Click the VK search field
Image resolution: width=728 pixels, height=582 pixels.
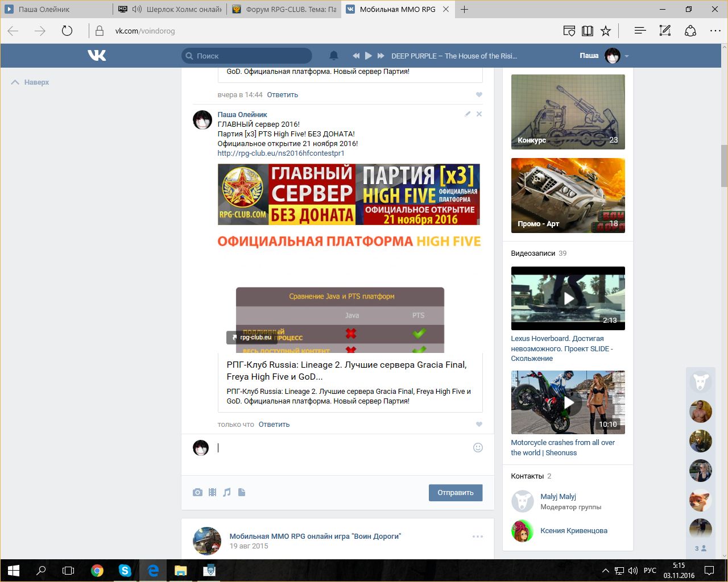tap(247, 56)
